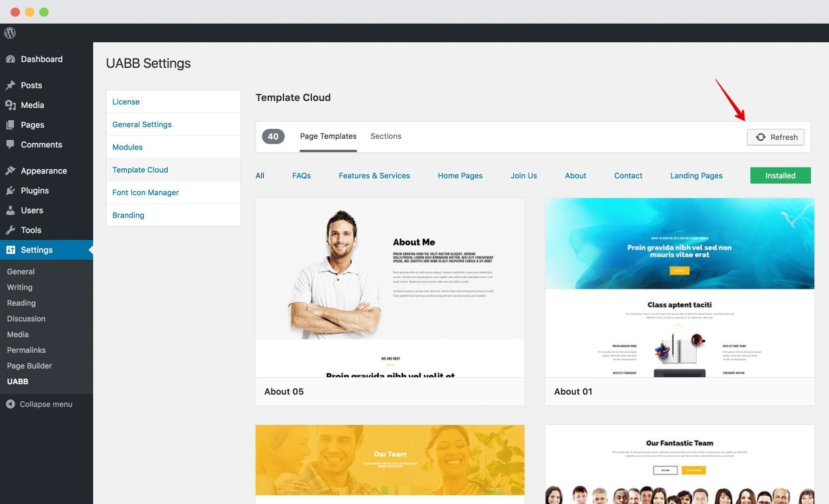Image resolution: width=829 pixels, height=504 pixels.
Task: Click the Appearance menu icon
Action: pyautogui.click(x=11, y=171)
